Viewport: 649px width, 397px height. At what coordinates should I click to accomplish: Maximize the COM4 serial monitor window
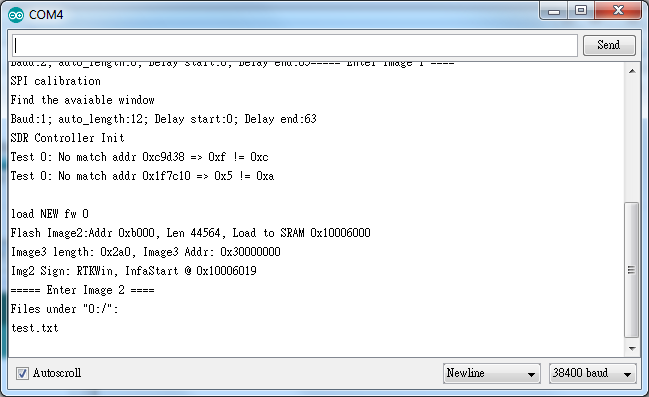[581, 11]
